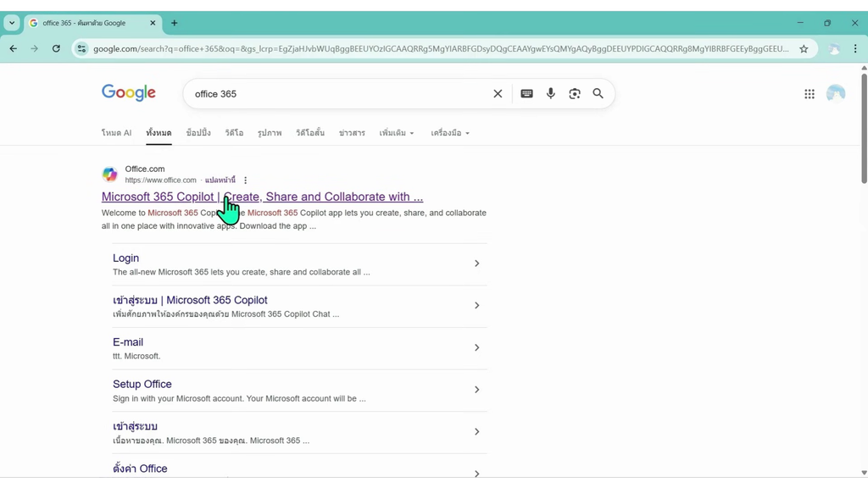Image resolution: width=868 pixels, height=488 pixels.
Task: Open Chrome three-dot menu
Action: [855, 48]
